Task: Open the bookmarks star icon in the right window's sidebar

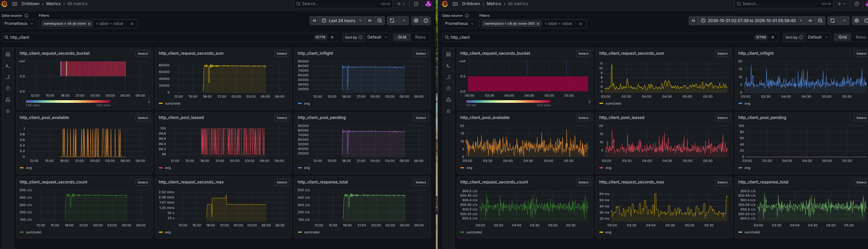Action: click(x=448, y=111)
